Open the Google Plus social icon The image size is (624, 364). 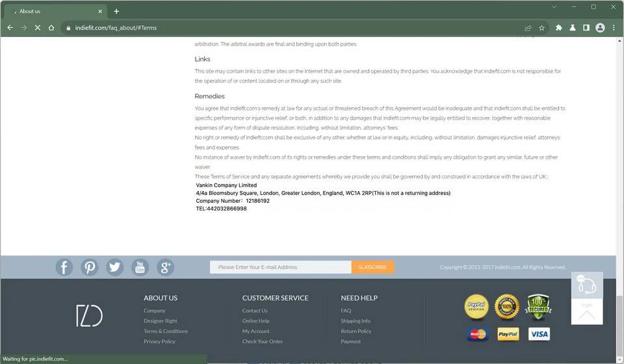click(165, 267)
